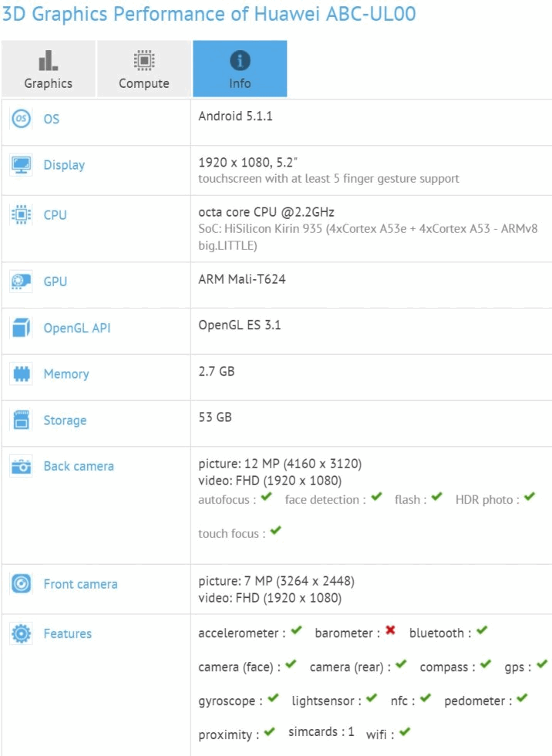Click the autofocus green checkmark
Image resolution: width=552 pixels, height=756 pixels.
(267, 497)
